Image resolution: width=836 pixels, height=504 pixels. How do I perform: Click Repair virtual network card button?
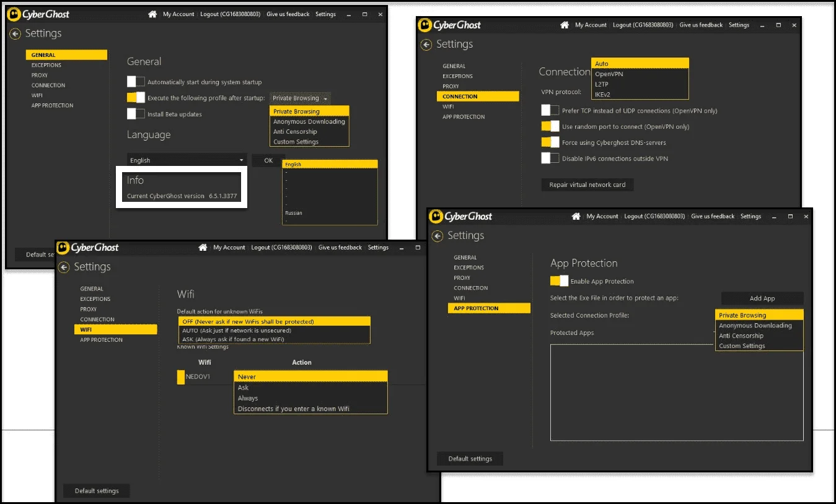click(x=587, y=185)
